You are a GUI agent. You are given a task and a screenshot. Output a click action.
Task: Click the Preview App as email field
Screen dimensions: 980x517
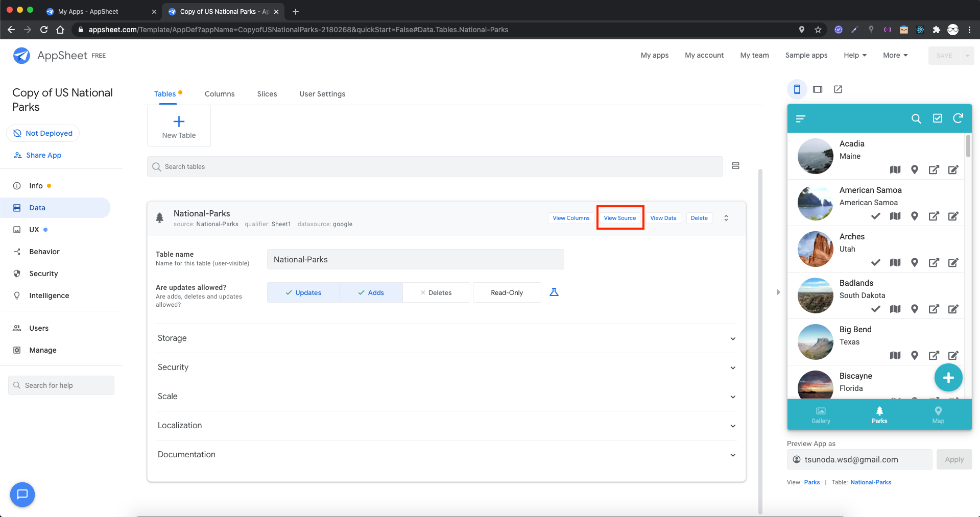click(859, 459)
